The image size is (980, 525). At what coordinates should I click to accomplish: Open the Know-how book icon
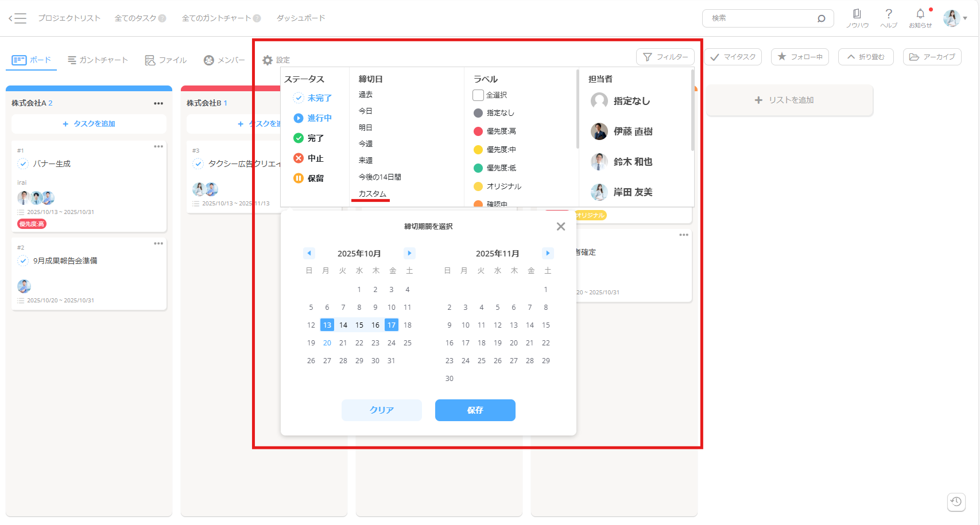coord(857,14)
